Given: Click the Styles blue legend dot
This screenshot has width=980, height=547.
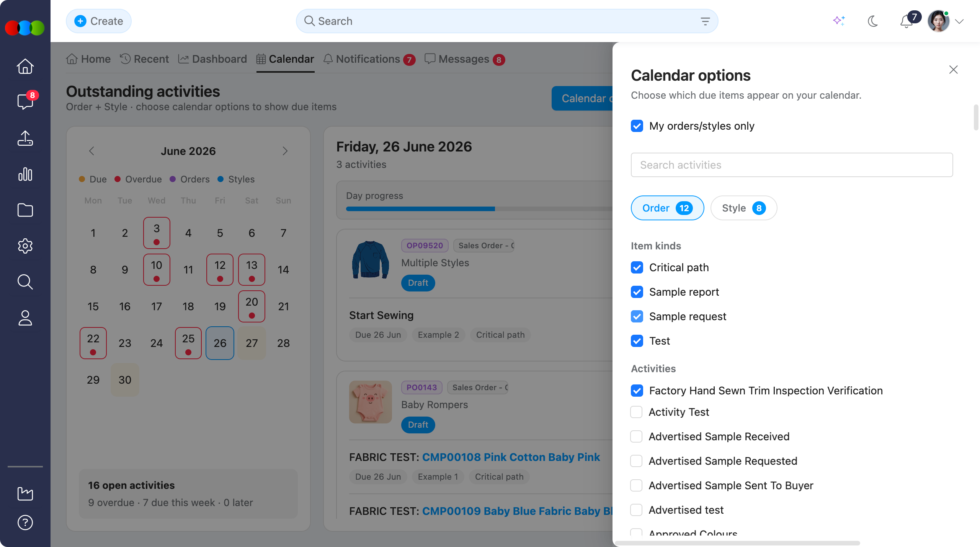Looking at the screenshot, I should [x=220, y=179].
